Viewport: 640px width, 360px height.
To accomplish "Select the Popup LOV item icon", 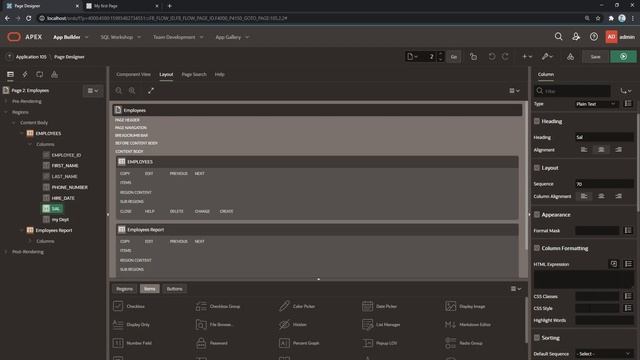I will (367, 343).
